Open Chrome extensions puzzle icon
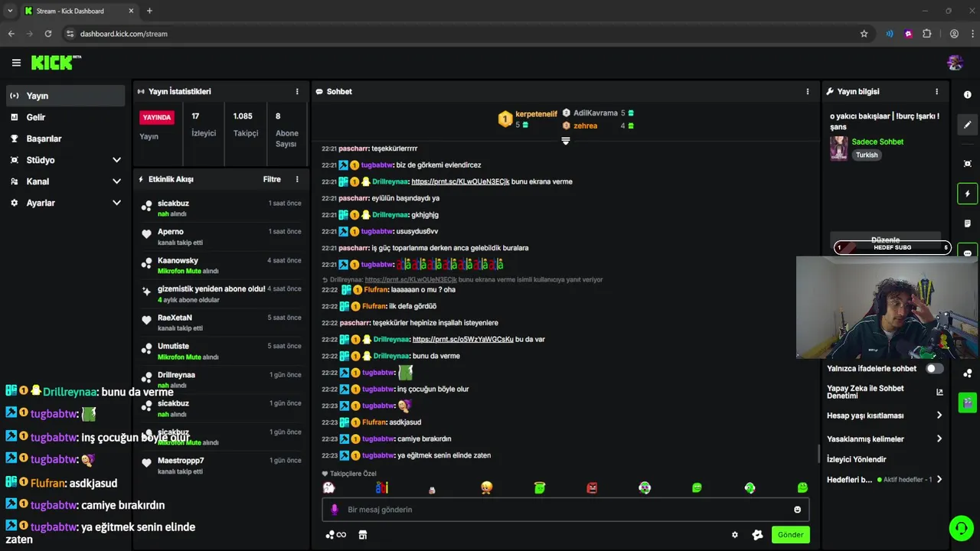 pos(927,34)
